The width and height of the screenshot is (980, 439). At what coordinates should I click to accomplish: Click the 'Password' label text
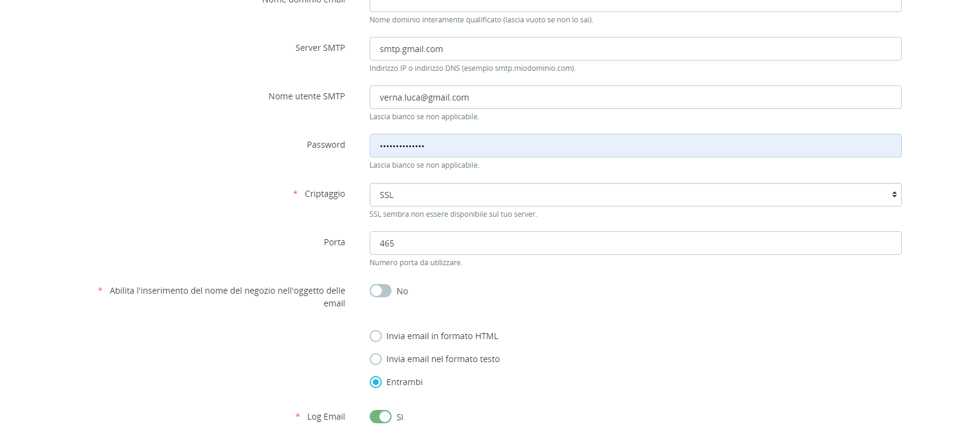pos(325,145)
